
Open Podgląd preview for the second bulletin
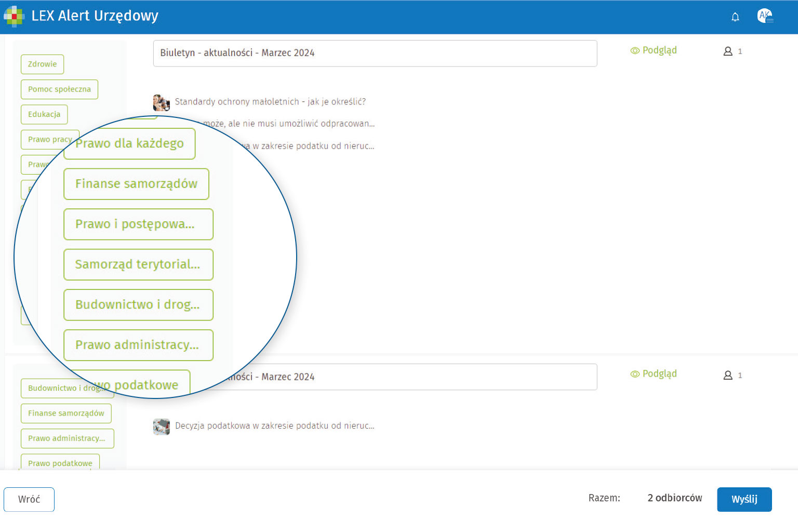(654, 374)
